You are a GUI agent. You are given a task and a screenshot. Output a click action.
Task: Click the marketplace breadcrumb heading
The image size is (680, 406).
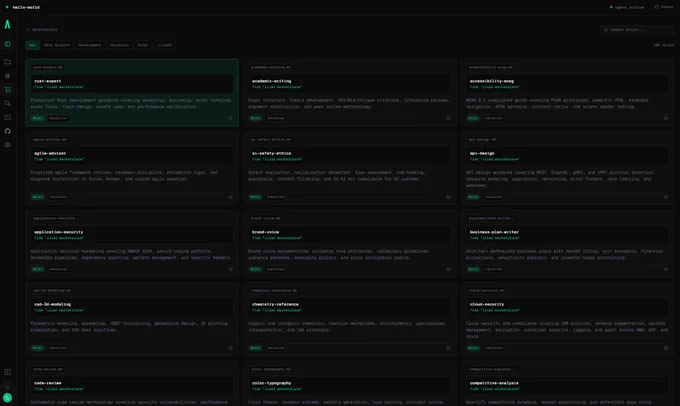point(41,29)
